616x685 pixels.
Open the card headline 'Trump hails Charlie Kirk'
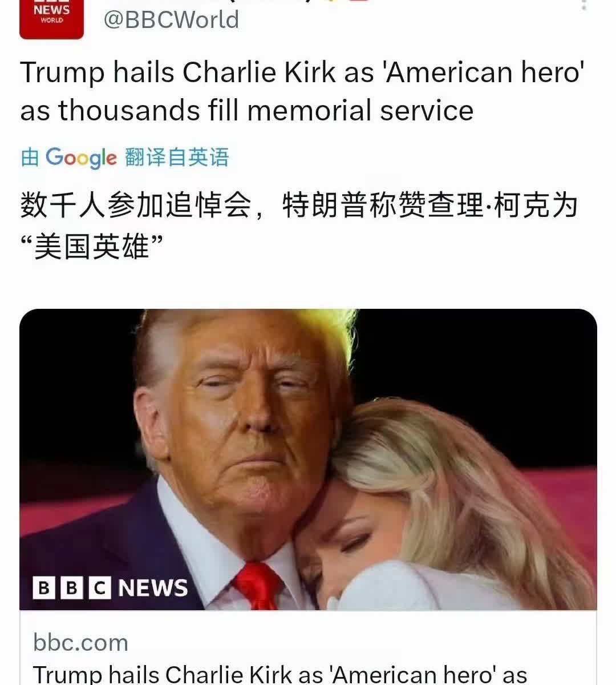pyautogui.click(x=280, y=674)
